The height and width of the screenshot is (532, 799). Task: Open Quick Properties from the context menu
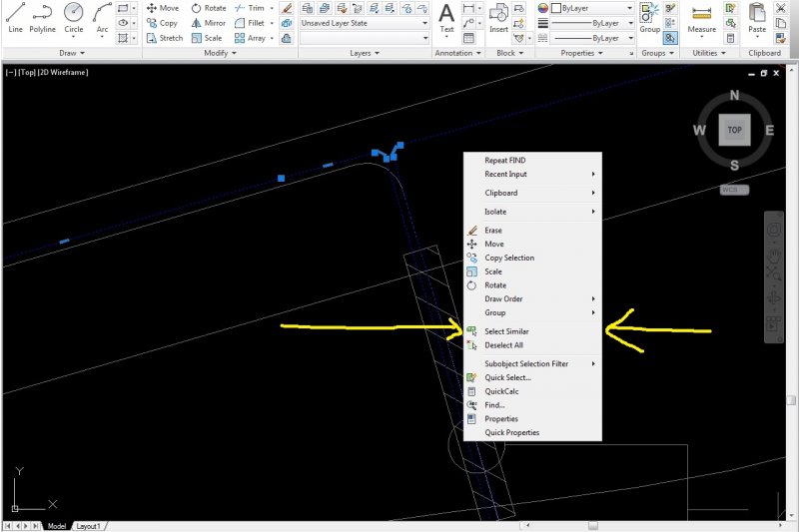click(x=511, y=432)
